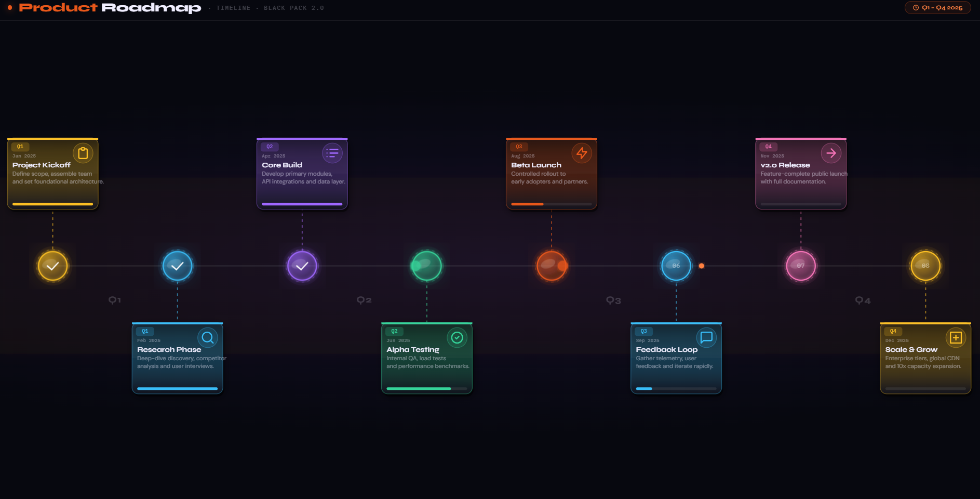Open the arrow icon on v2.0 Release card
The width and height of the screenshot is (980, 499).
click(831, 153)
